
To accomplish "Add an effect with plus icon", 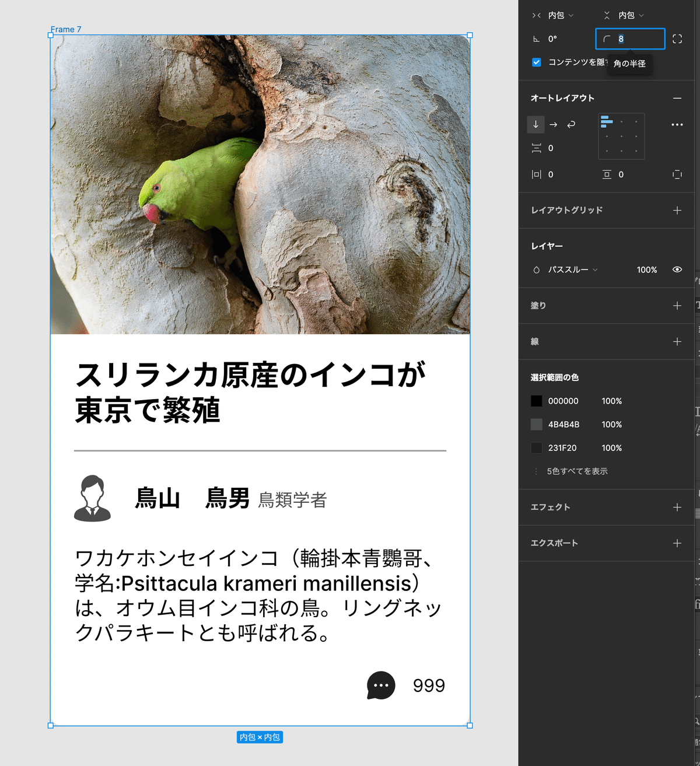I will tap(677, 507).
